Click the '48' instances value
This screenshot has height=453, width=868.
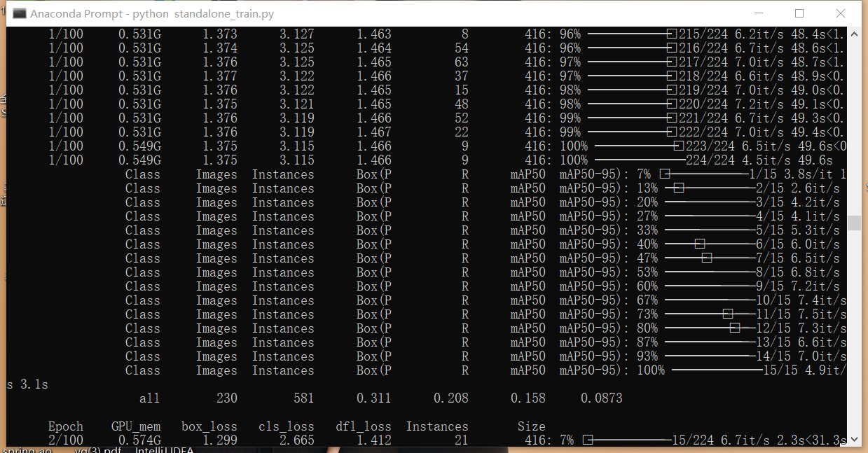(462, 104)
